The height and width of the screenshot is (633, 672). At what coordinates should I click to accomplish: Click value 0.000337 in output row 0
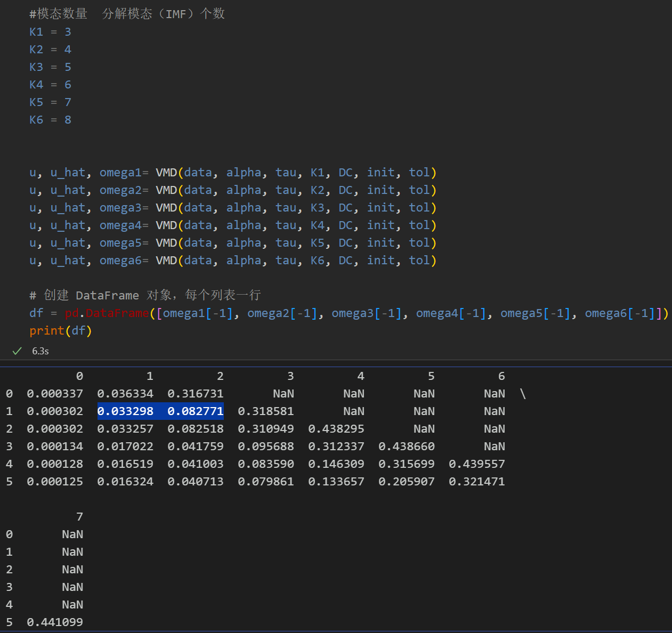coord(55,394)
